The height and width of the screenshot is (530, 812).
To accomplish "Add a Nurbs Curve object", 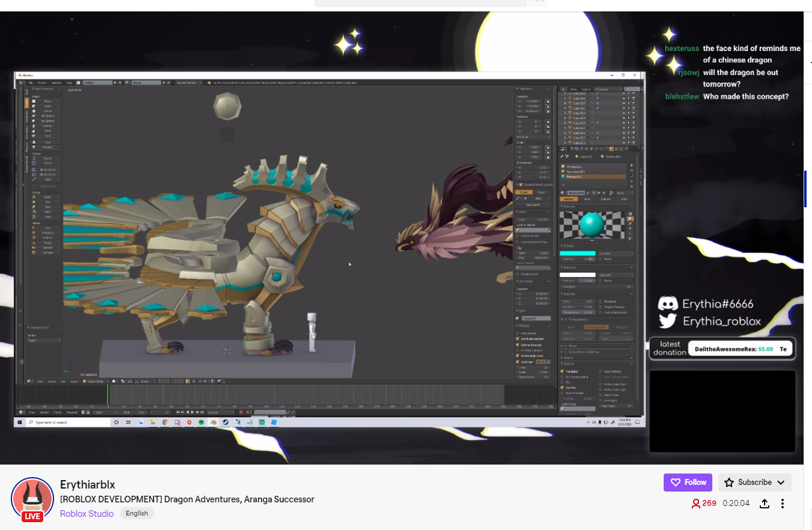I will tap(46, 169).
